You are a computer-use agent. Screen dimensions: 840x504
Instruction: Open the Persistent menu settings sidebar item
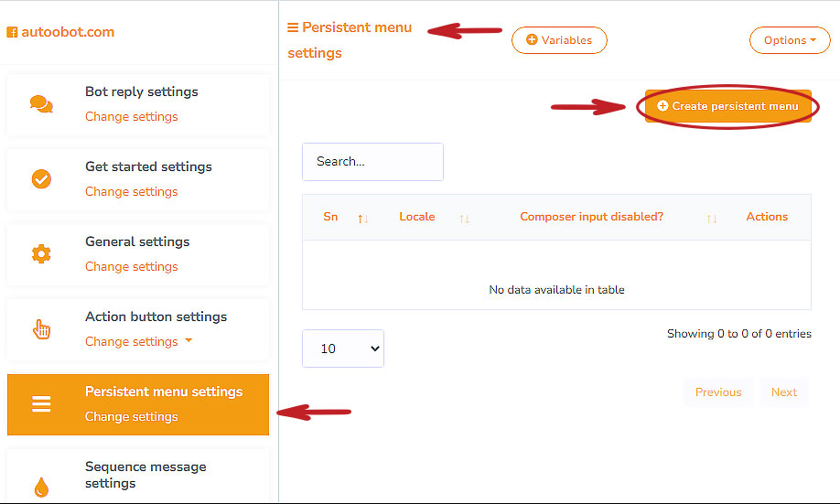164,392
